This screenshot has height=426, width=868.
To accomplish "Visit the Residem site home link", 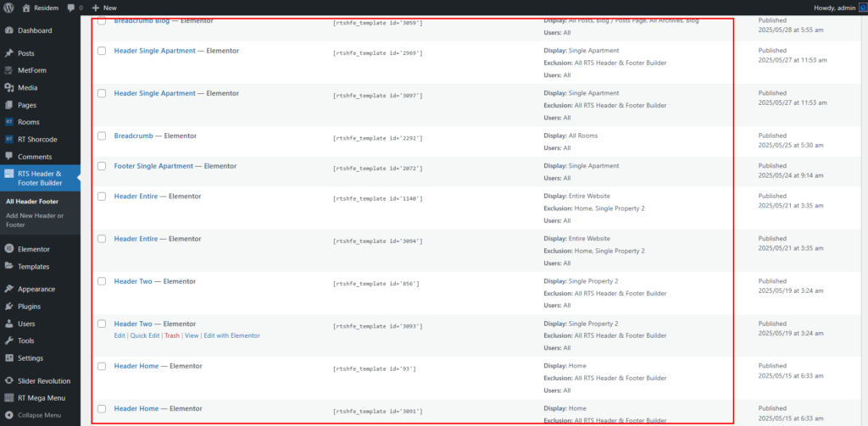I will coord(41,8).
